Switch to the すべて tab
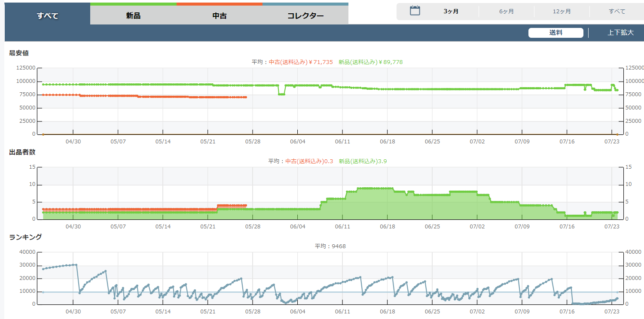 (47, 16)
